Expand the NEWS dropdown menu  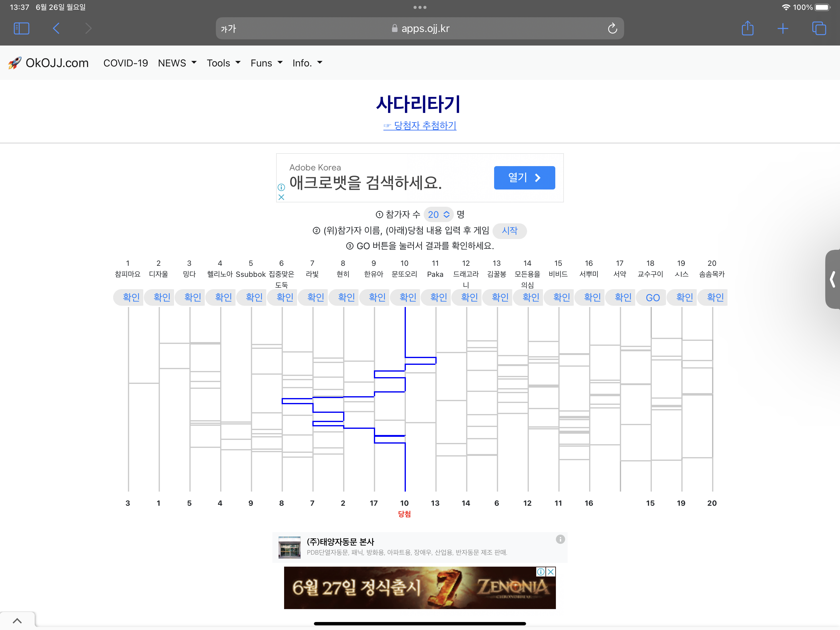tap(177, 63)
